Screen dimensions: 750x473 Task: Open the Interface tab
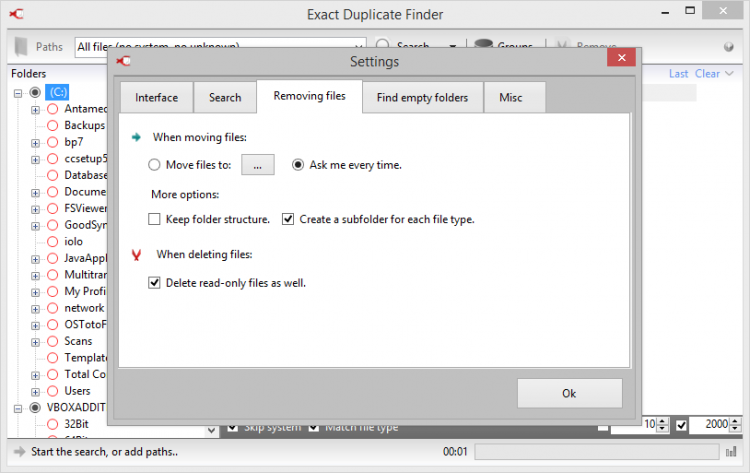pos(156,98)
